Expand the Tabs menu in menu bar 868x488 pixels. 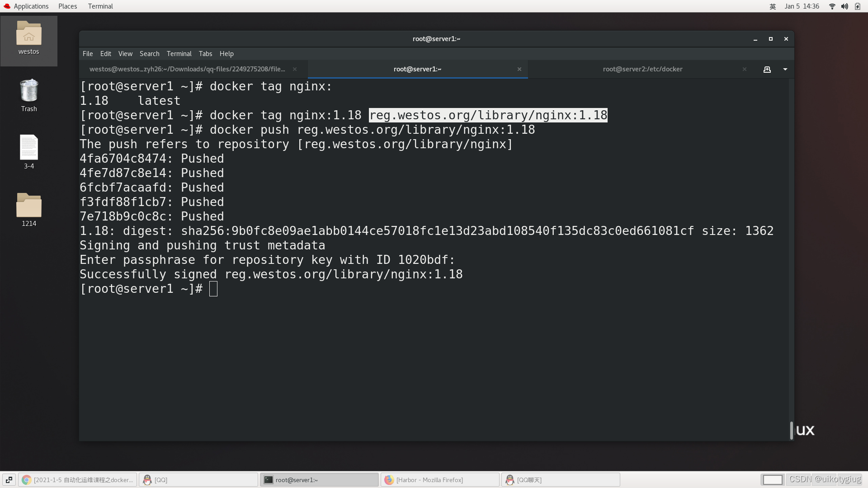coord(205,53)
